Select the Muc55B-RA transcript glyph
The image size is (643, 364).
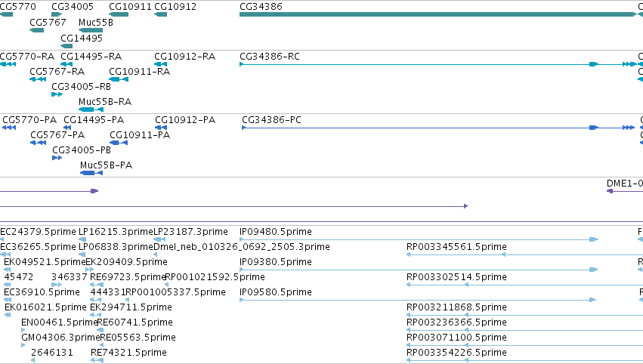coord(91,110)
